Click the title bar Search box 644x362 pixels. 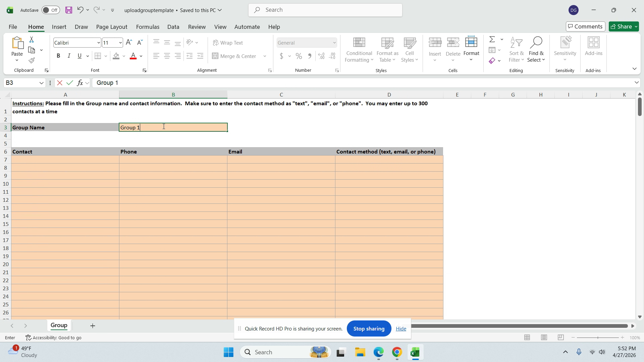point(325,10)
